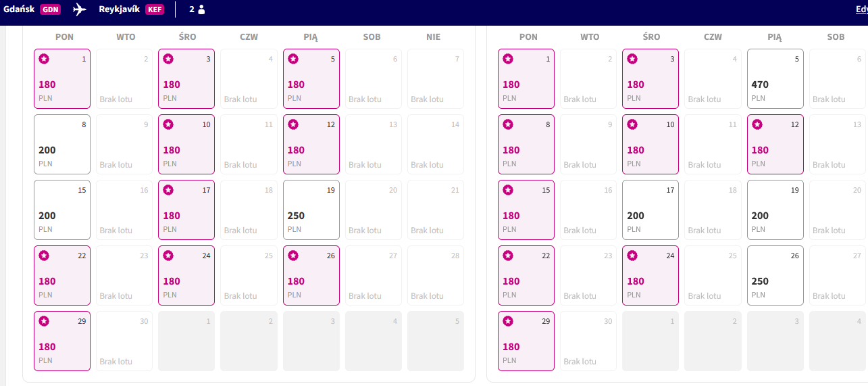Select left calendar day 3 at 180 PLN

coord(186,78)
